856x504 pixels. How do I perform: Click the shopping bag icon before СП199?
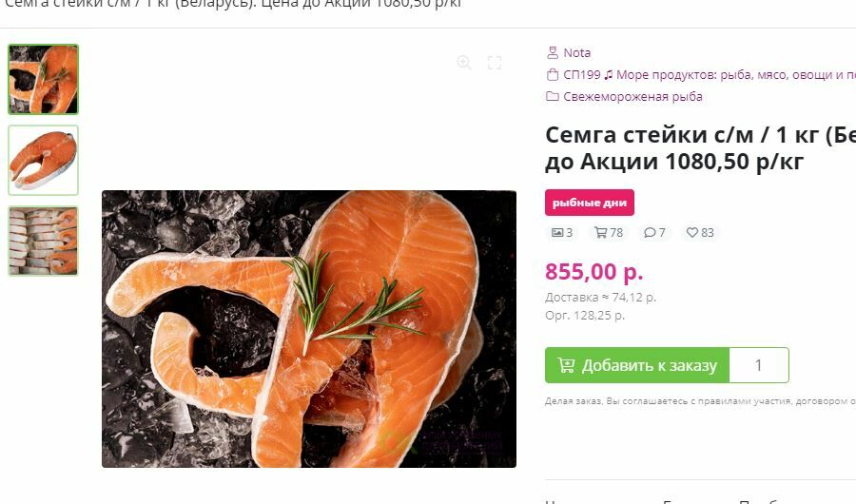553,75
